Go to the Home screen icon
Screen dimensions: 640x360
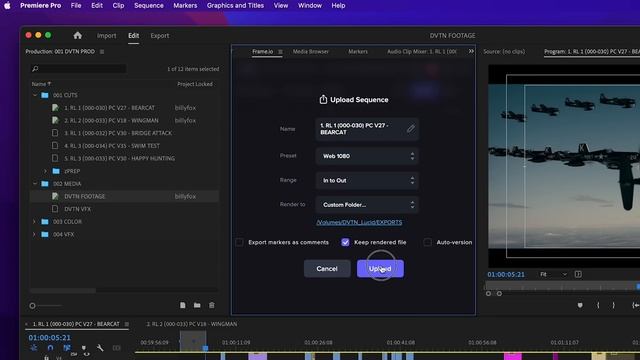click(x=78, y=36)
